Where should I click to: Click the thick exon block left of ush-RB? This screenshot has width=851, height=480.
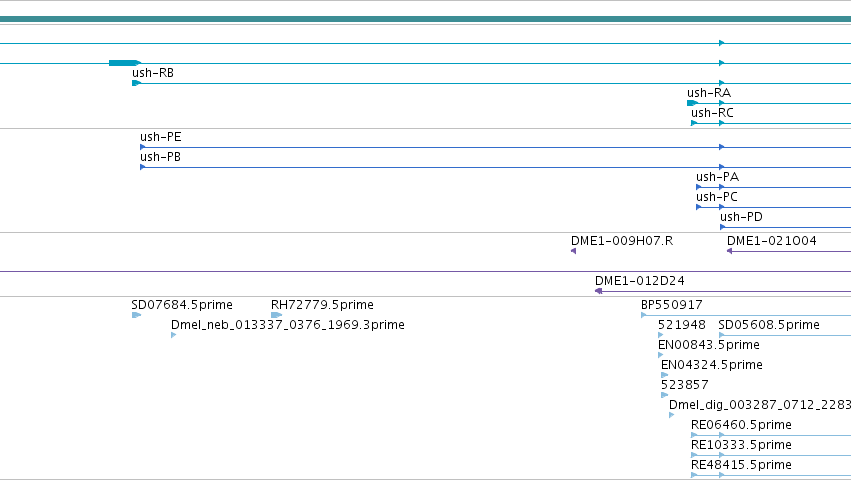[x=124, y=63]
